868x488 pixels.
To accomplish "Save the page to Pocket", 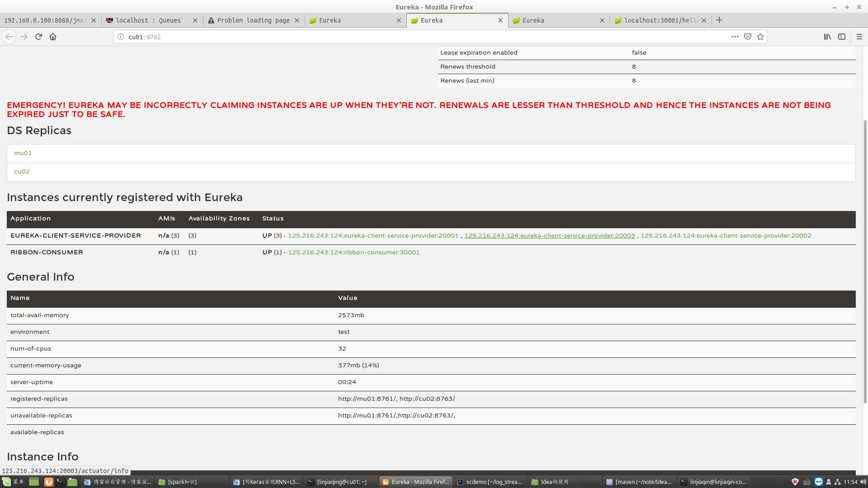I will (748, 37).
